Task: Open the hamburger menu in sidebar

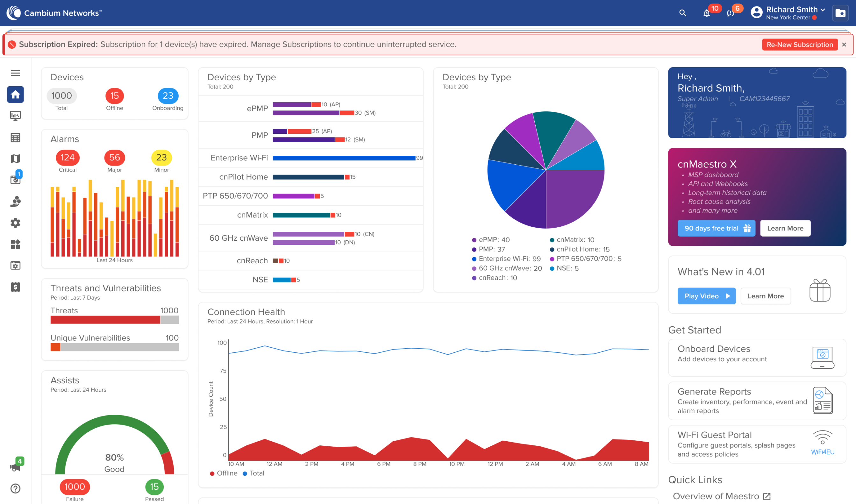Action: point(15,73)
